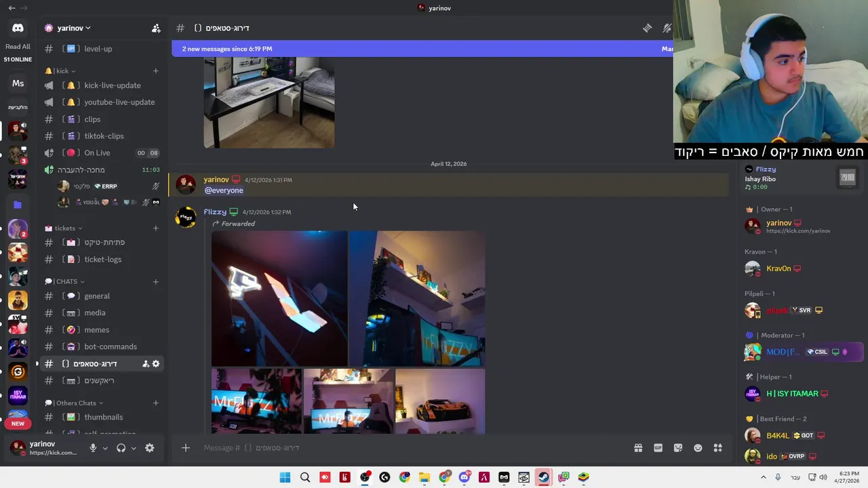Open the blue server folder icon
The image size is (868, 488).
pyautogui.click(x=18, y=204)
